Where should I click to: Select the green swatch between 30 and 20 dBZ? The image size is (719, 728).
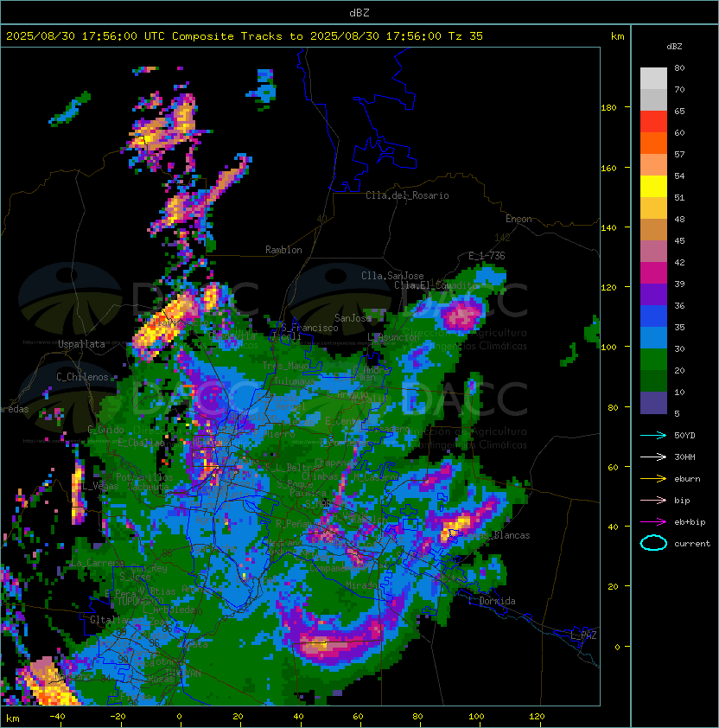click(653, 360)
